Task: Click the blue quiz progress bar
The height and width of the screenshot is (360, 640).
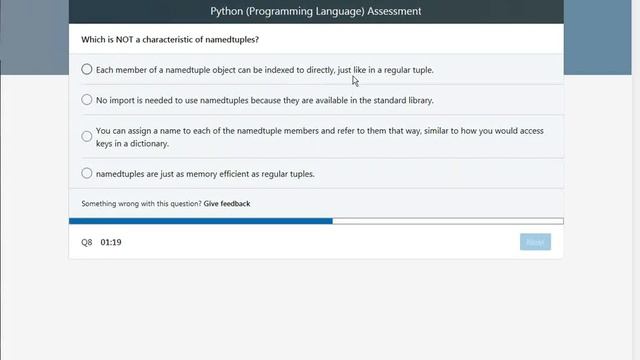Action: pyautogui.click(x=316, y=221)
